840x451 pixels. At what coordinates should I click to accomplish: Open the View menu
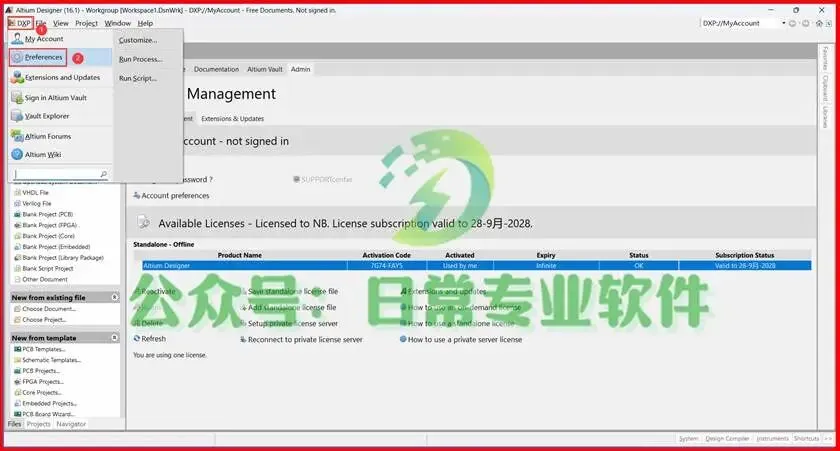[x=61, y=24]
